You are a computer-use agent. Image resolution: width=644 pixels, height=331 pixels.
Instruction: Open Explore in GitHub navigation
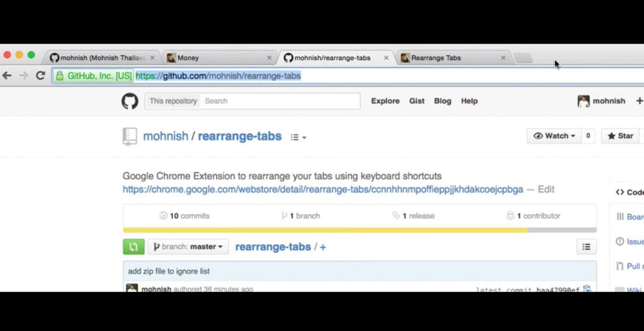[x=385, y=101]
